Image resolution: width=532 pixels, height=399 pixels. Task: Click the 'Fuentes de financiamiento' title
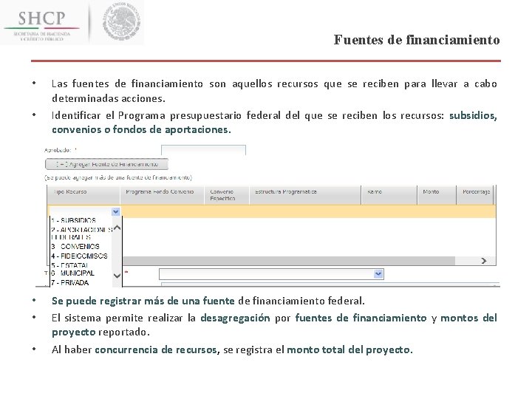click(417, 40)
